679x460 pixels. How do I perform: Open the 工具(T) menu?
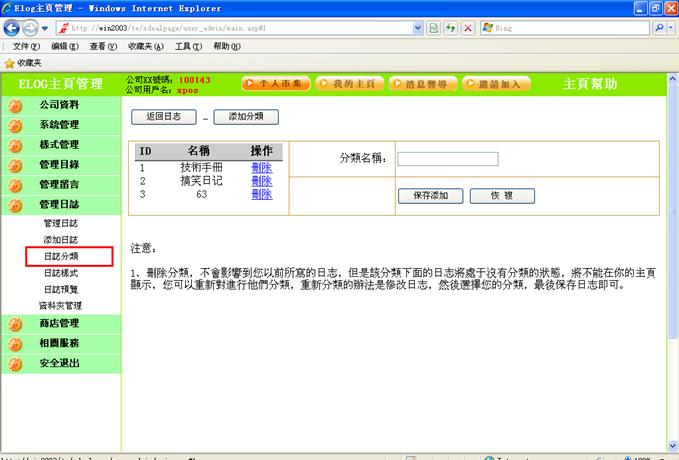pyautogui.click(x=188, y=46)
